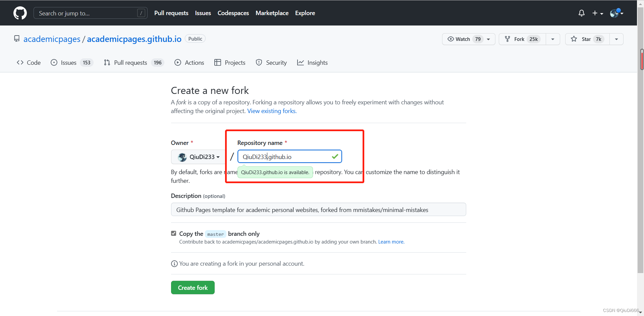Open Codespaces in the top navigation
The height and width of the screenshot is (316, 644).
(x=233, y=13)
